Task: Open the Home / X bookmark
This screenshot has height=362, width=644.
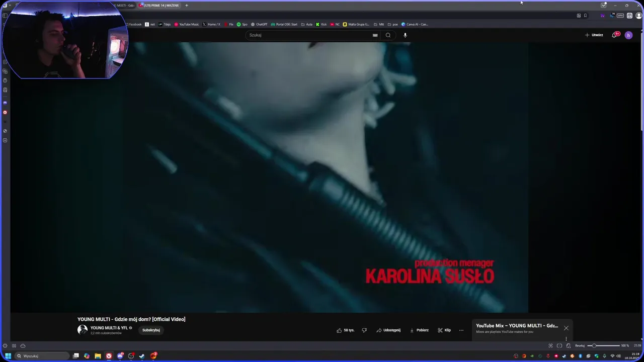Action: click(x=211, y=24)
